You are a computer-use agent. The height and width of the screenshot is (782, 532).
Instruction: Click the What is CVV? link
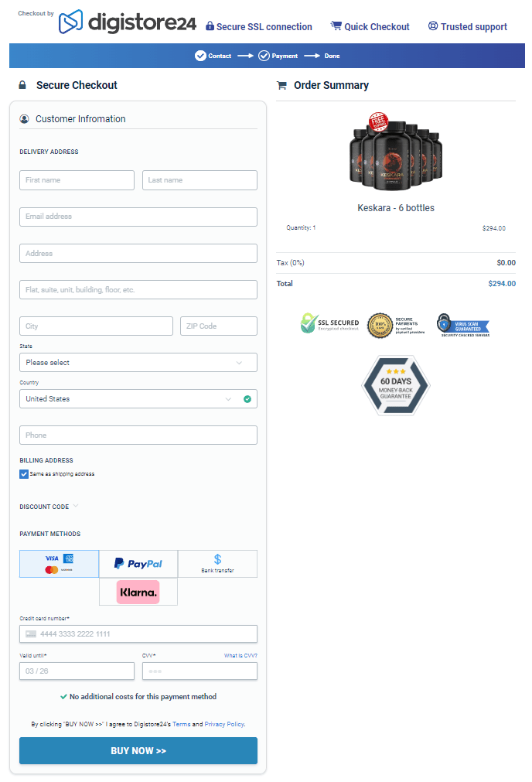pos(240,655)
